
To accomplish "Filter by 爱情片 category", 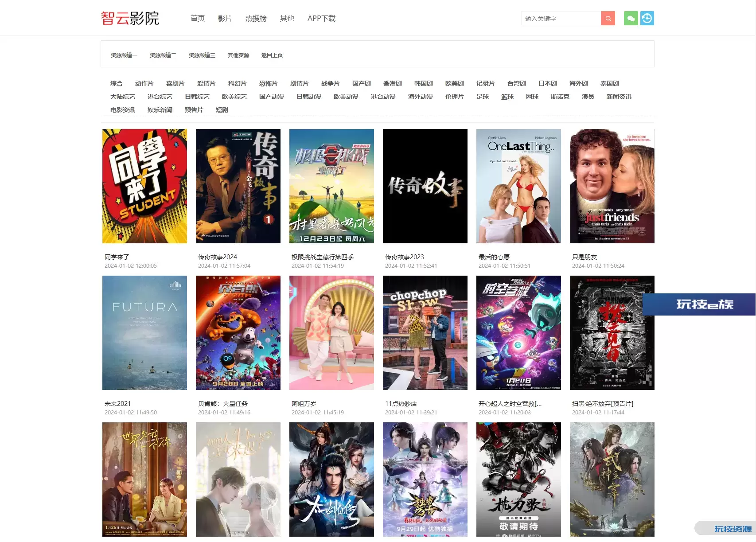I will [207, 83].
